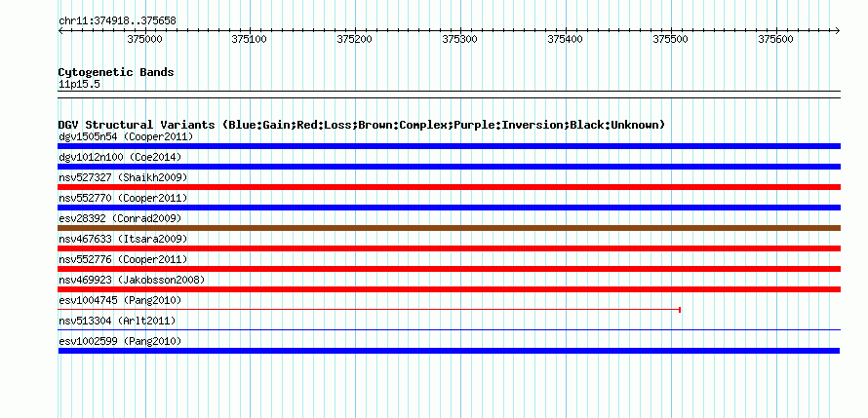Click the blue bar beneath nsv552770

click(x=449, y=208)
